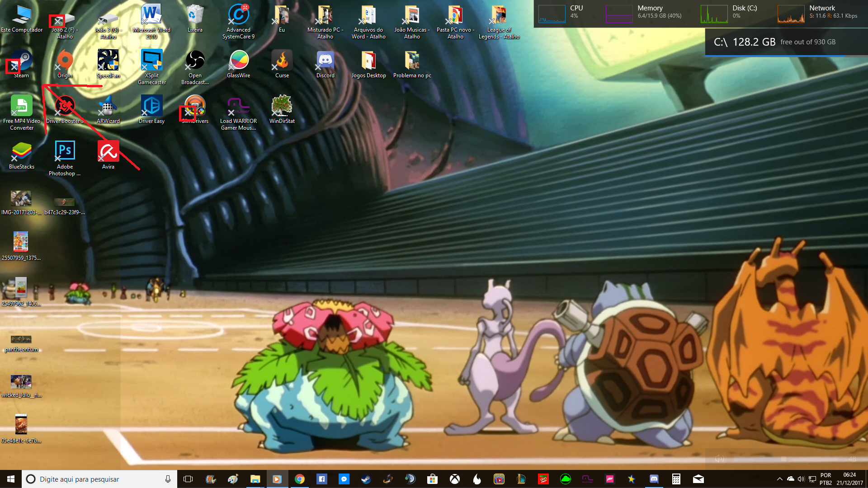The height and width of the screenshot is (488, 868).
Task: Launch Free MP4 Video Converter
Action: click(21, 113)
